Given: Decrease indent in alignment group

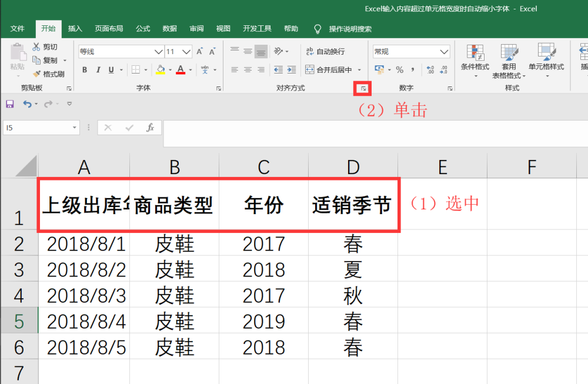Looking at the screenshot, I should 278,70.
